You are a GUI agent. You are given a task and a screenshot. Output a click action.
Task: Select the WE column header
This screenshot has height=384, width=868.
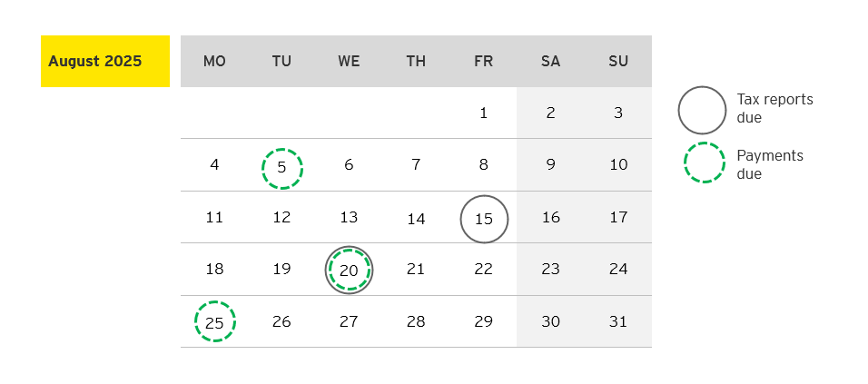349,62
